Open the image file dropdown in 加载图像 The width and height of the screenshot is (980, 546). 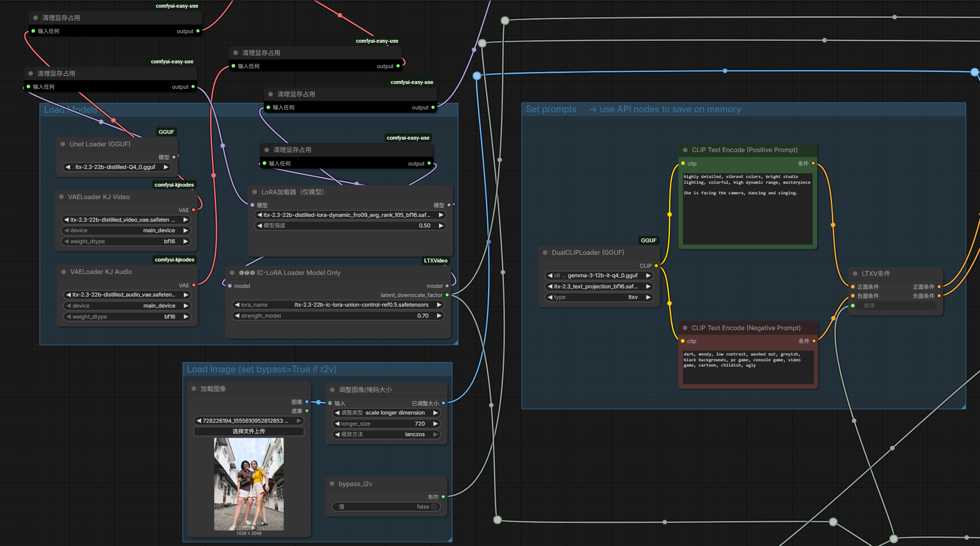coord(249,421)
